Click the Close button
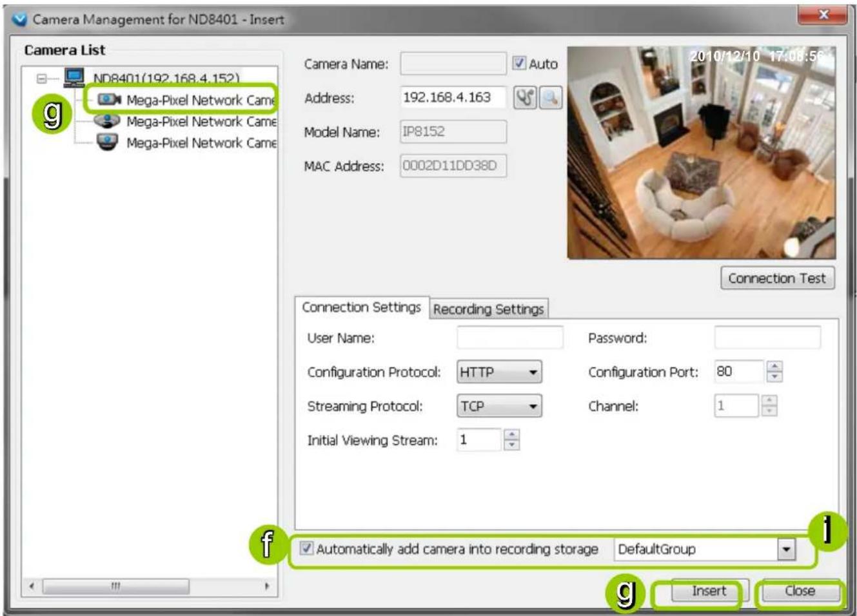Viewport: 857px width, 616px height. click(x=800, y=591)
